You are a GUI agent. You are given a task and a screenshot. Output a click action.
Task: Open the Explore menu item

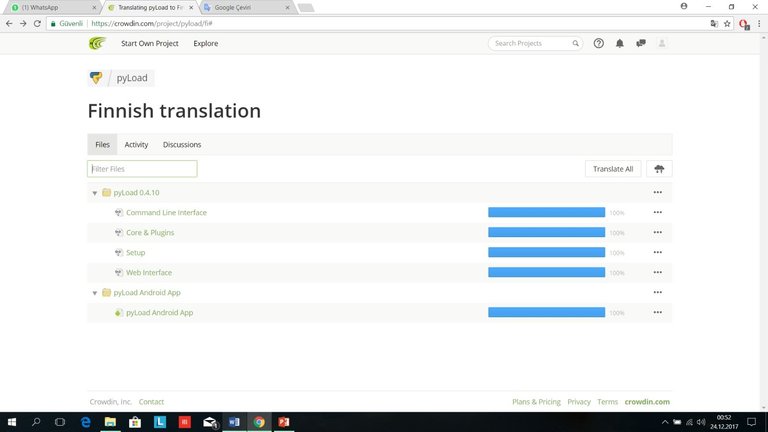click(x=206, y=43)
